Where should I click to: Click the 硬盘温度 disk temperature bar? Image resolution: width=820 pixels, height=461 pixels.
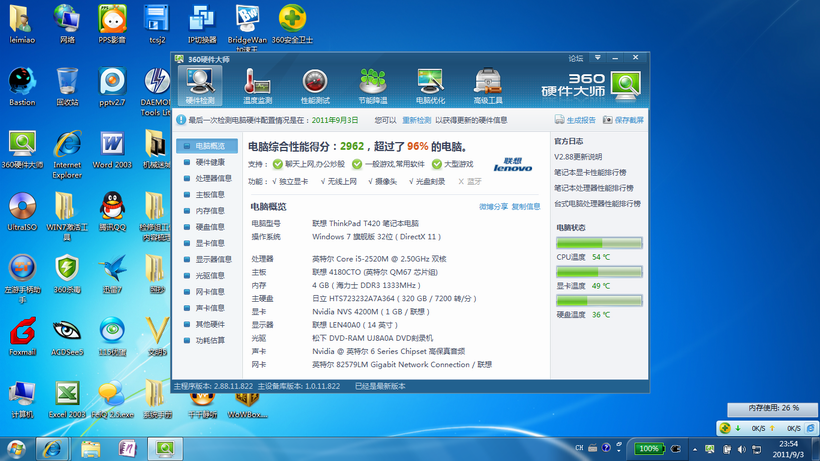tap(599, 301)
